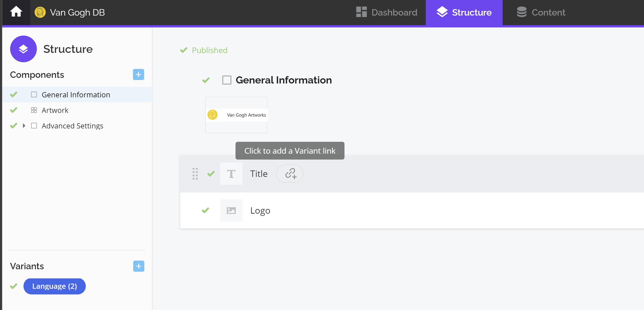This screenshot has height=310, width=644.
Task: Click the home icon in top bar
Action: click(x=16, y=12)
